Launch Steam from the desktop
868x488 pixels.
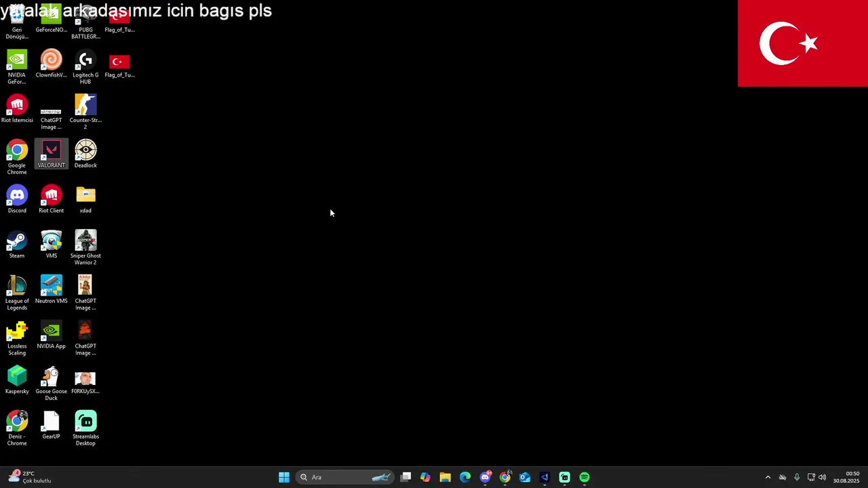point(17,245)
